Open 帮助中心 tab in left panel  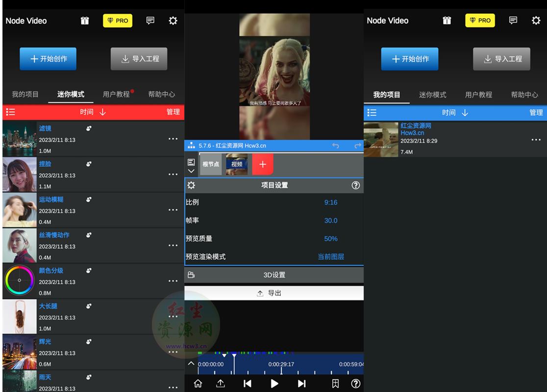click(x=162, y=94)
